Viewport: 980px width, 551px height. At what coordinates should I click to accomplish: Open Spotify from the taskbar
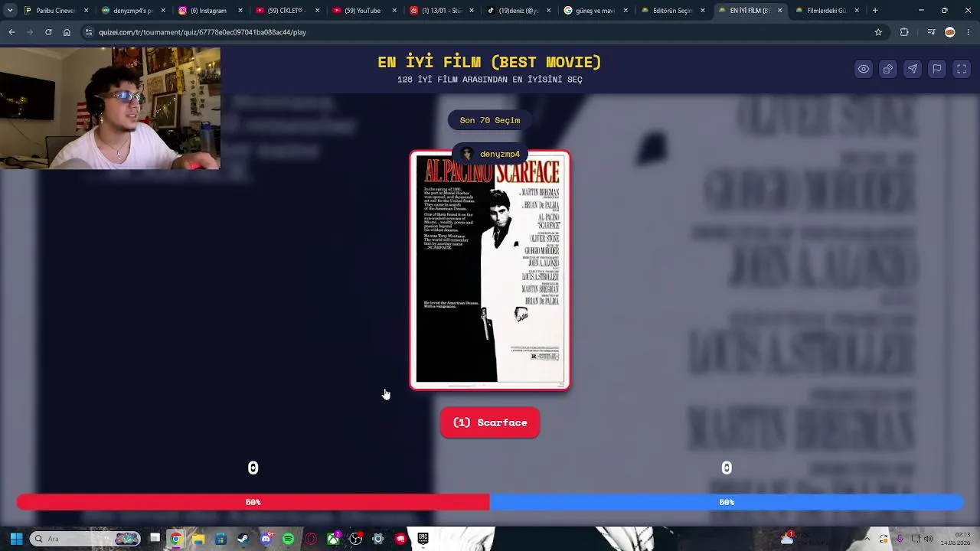288,539
